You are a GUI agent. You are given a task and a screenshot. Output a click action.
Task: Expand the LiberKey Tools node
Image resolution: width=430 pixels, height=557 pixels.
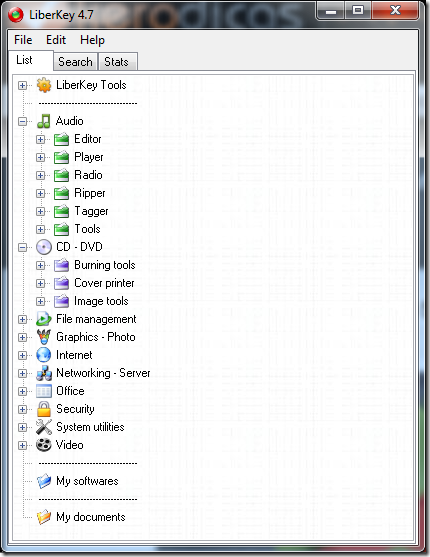coord(22,86)
